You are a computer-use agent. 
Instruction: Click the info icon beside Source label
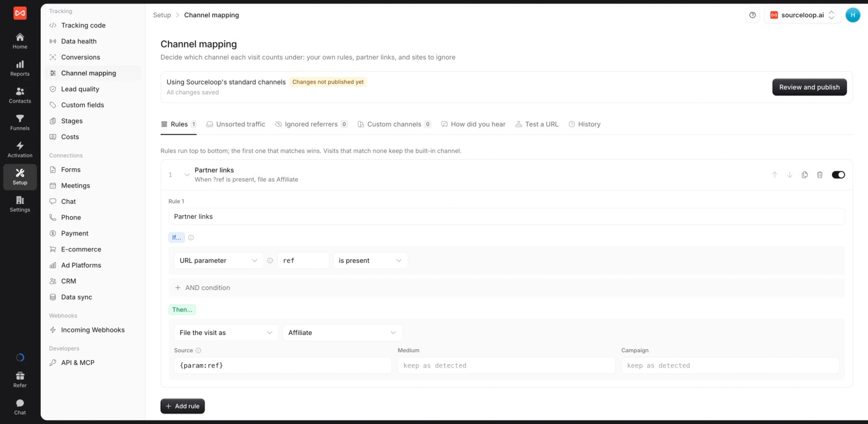tap(198, 351)
